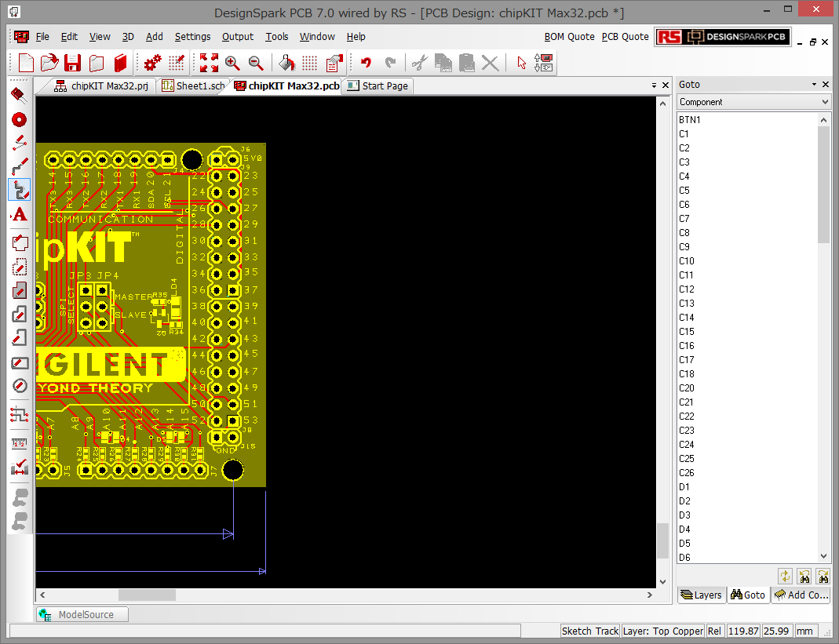The height and width of the screenshot is (644, 839).
Task: Click the first Goto find button with the yellow arrows icon
Action: tap(785, 576)
